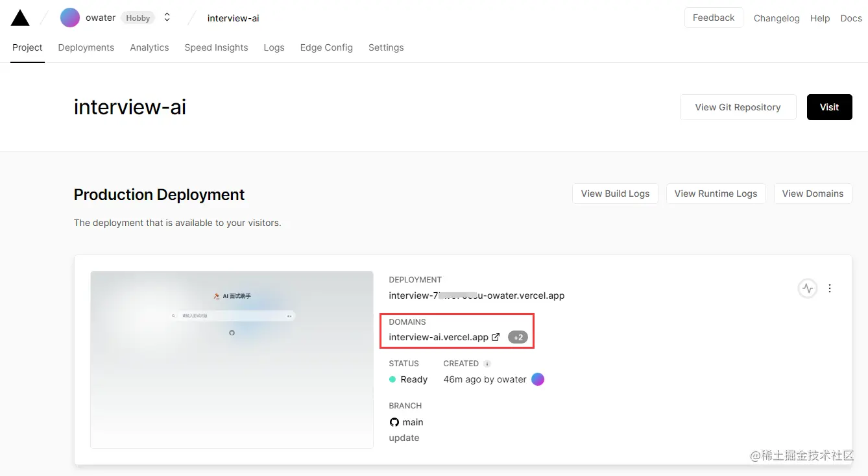Select the Project tab

27,47
